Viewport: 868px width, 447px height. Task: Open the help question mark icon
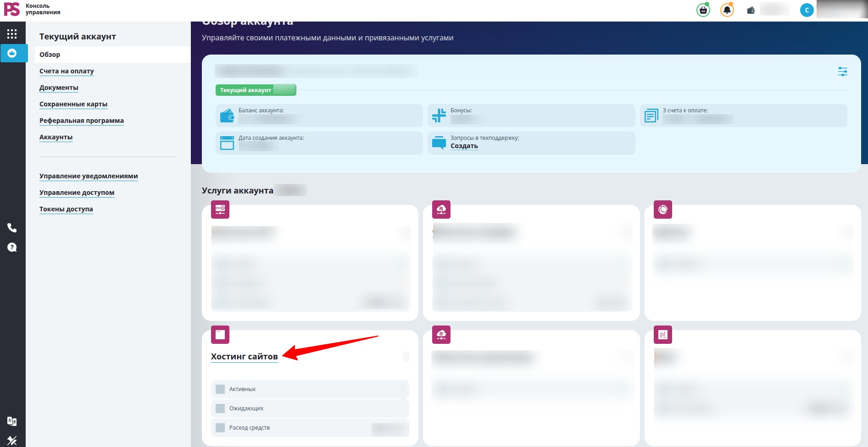pos(12,248)
